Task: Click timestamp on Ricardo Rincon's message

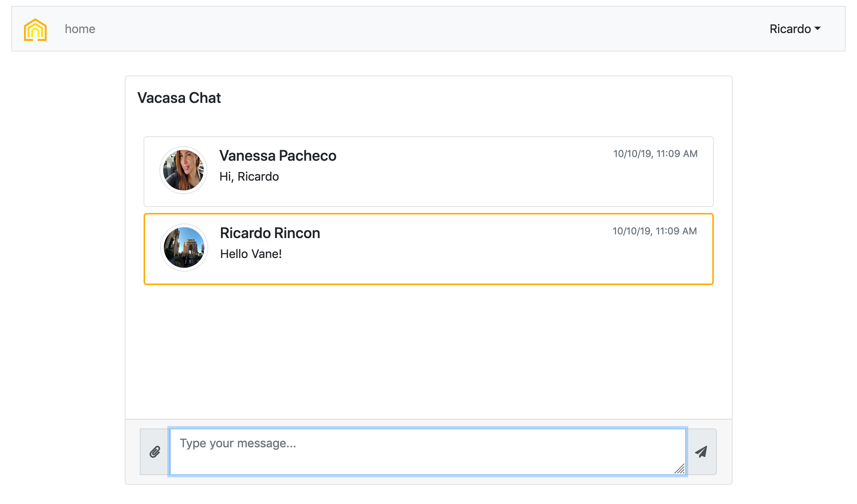Action: click(x=654, y=231)
